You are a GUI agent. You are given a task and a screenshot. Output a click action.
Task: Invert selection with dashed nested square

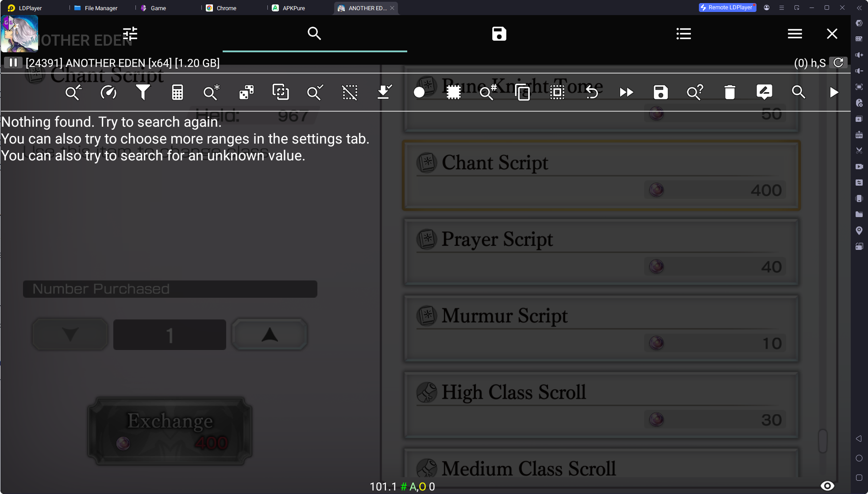pyautogui.click(x=557, y=92)
